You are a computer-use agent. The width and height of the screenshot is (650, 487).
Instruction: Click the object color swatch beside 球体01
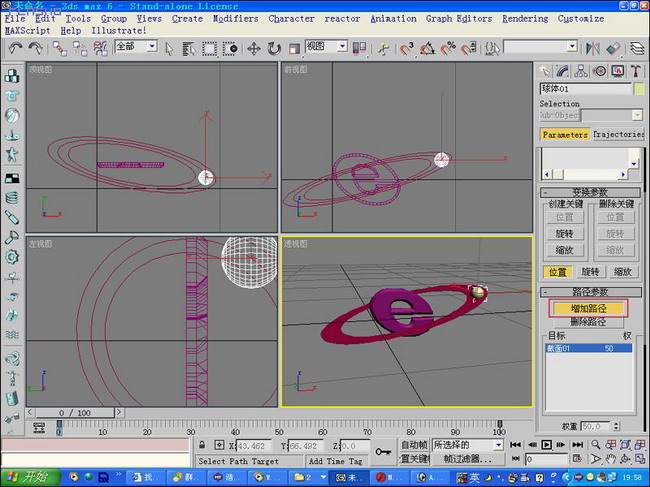(639, 89)
